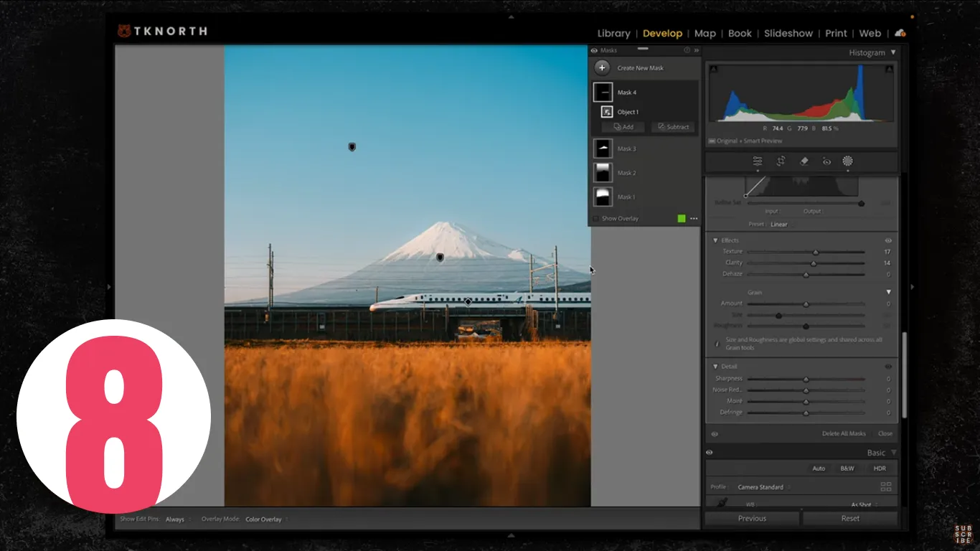Select the mask pin in the sky
The width and height of the screenshot is (980, 551).
(x=352, y=147)
